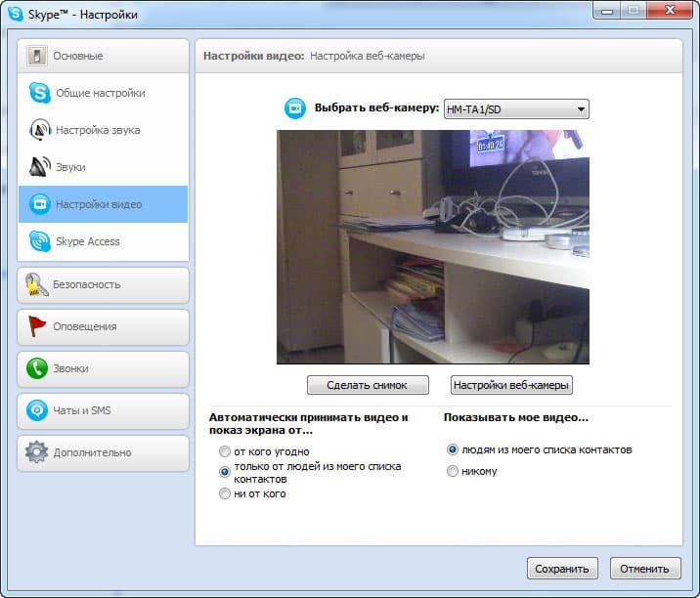
Task: Expand the Безопасность section
Action: point(103,284)
